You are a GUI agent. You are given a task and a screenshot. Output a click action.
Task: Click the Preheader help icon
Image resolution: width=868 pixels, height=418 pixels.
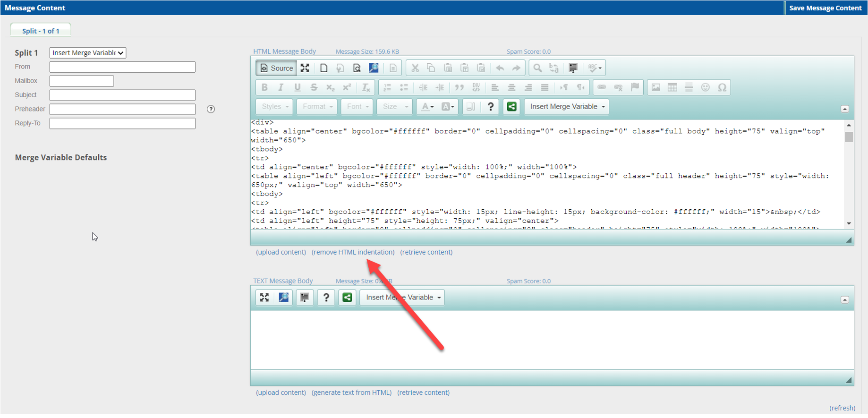point(211,109)
